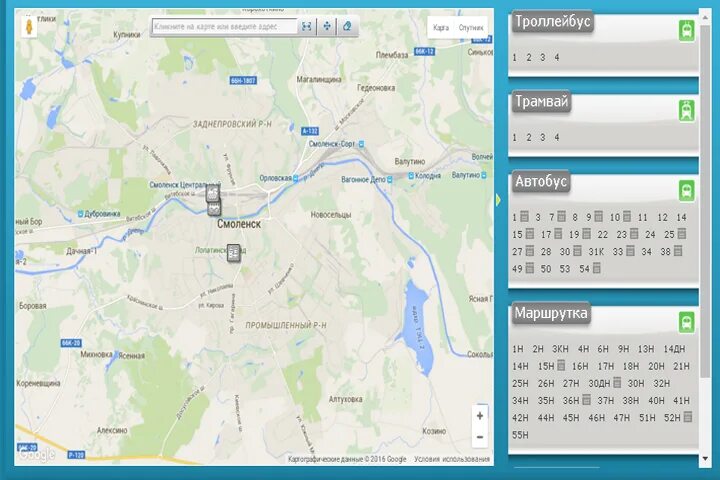Screen dimensions: 720x480
Task: Open the schedule icon next to bus route 27
Action: [529, 251]
